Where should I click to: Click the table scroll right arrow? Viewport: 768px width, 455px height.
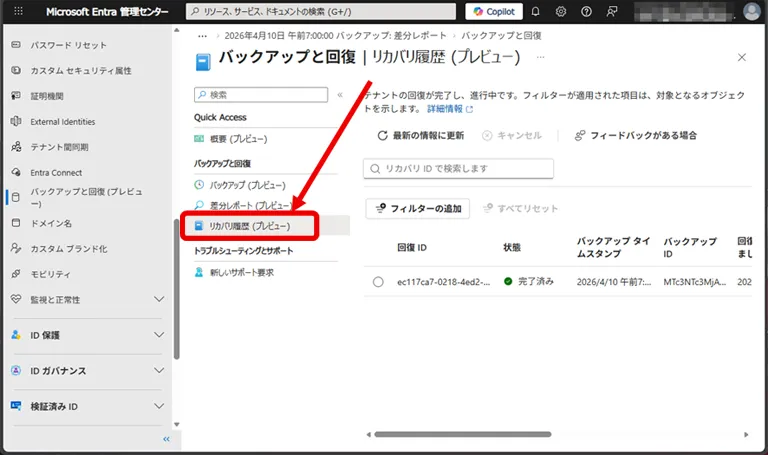click(x=746, y=434)
